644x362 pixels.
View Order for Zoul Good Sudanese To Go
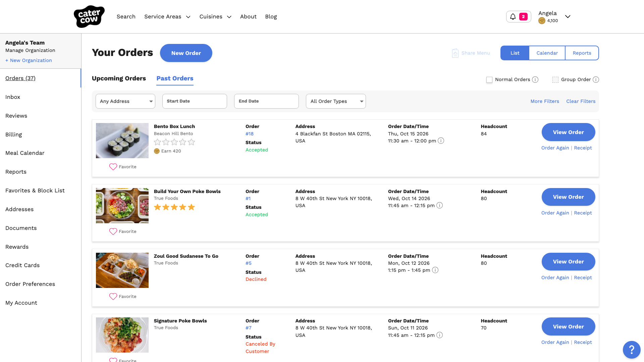(x=568, y=262)
